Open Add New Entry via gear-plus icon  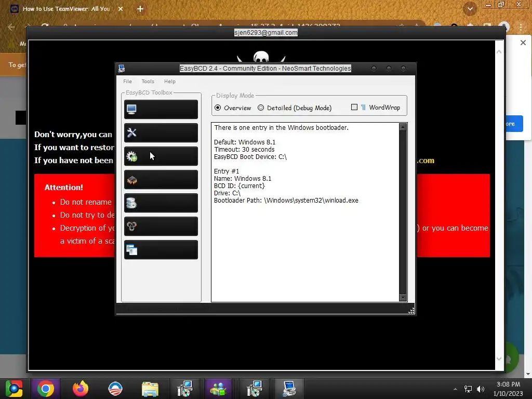pos(161,156)
